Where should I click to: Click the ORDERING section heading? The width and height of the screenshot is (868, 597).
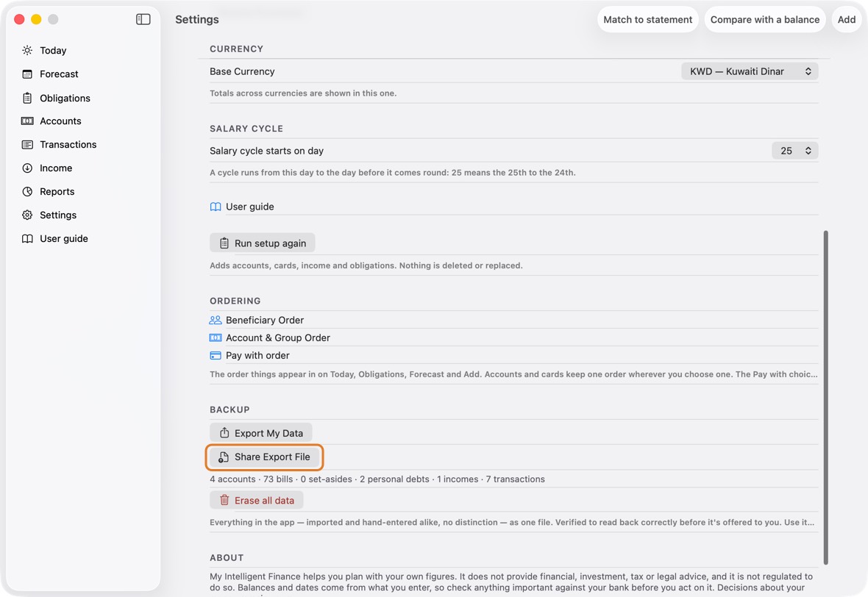(x=235, y=301)
